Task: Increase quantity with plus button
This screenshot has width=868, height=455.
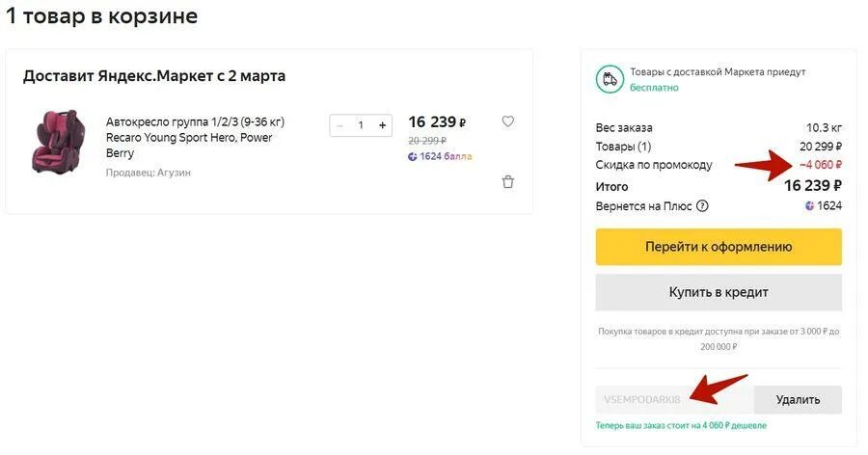Action: (383, 125)
